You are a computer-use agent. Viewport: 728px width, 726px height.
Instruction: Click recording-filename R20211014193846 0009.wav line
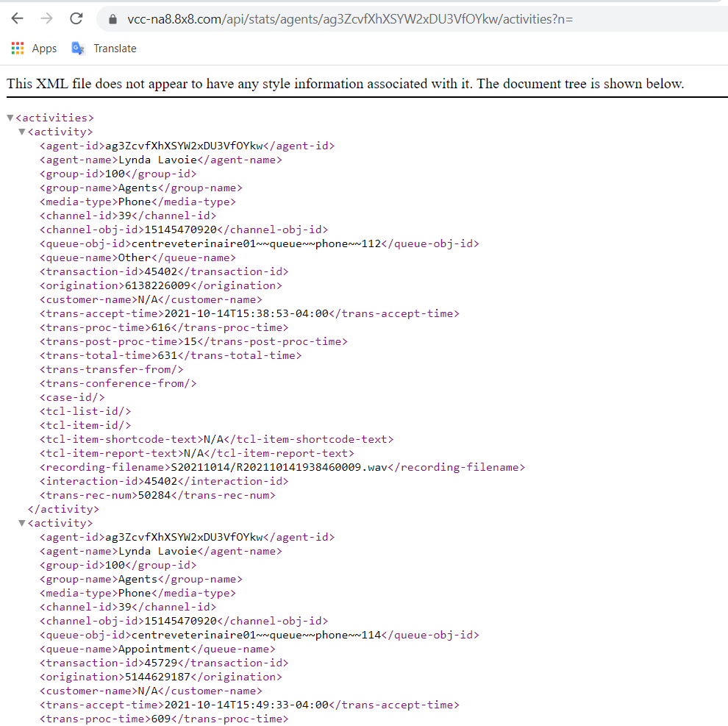tap(282, 467)
